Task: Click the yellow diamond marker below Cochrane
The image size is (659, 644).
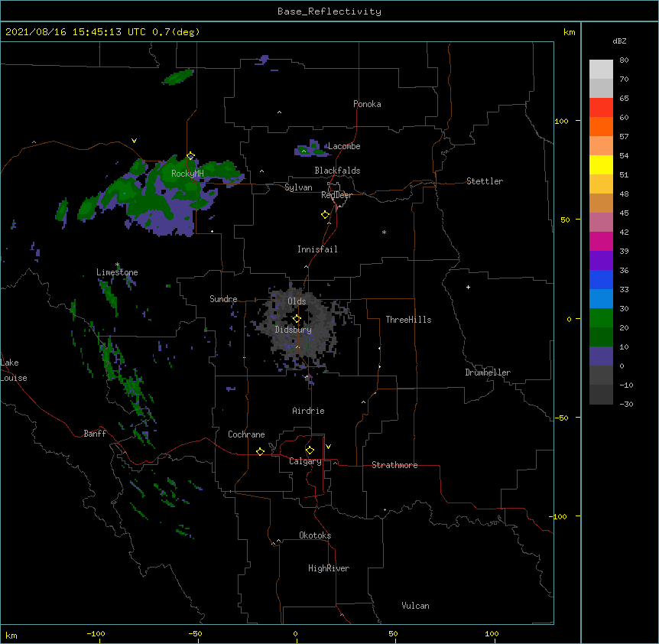Action: click(260, 451)
